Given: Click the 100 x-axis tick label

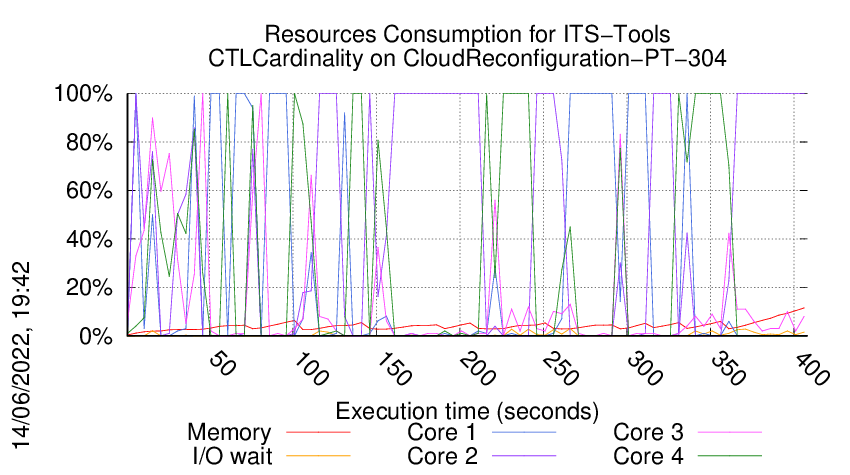Looking at the screenshot, I should tap(310, 369).
